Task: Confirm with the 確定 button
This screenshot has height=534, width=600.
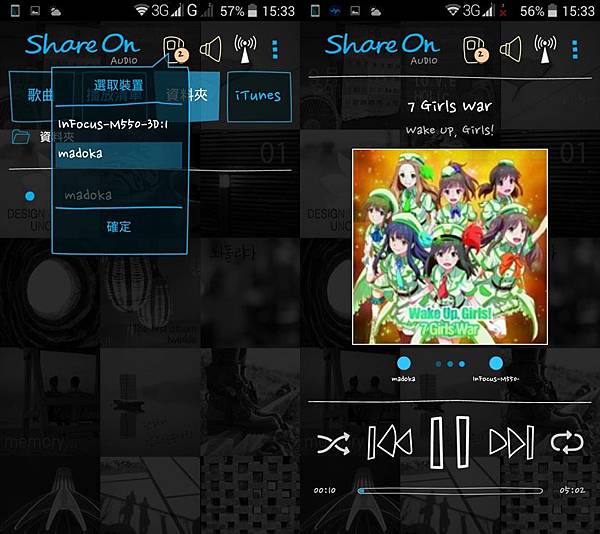Action: click(x=119, y=227)
